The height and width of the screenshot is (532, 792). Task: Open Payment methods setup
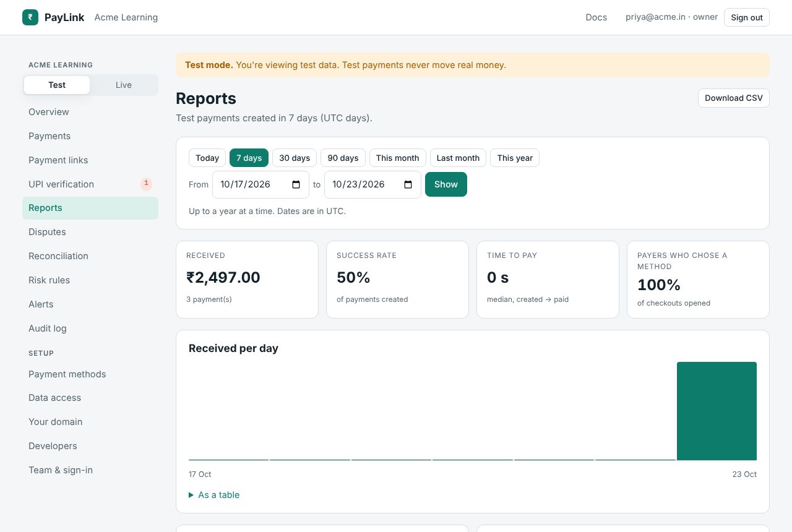click(90, 374)
